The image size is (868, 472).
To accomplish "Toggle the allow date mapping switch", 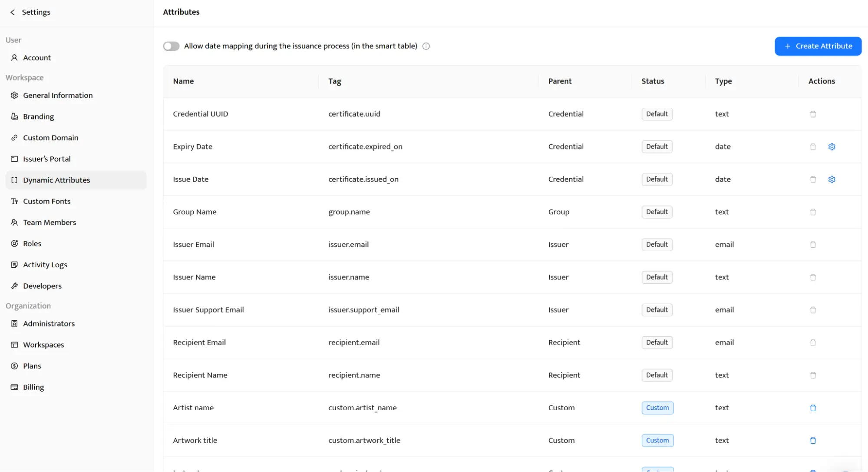I will click(171, 46).
